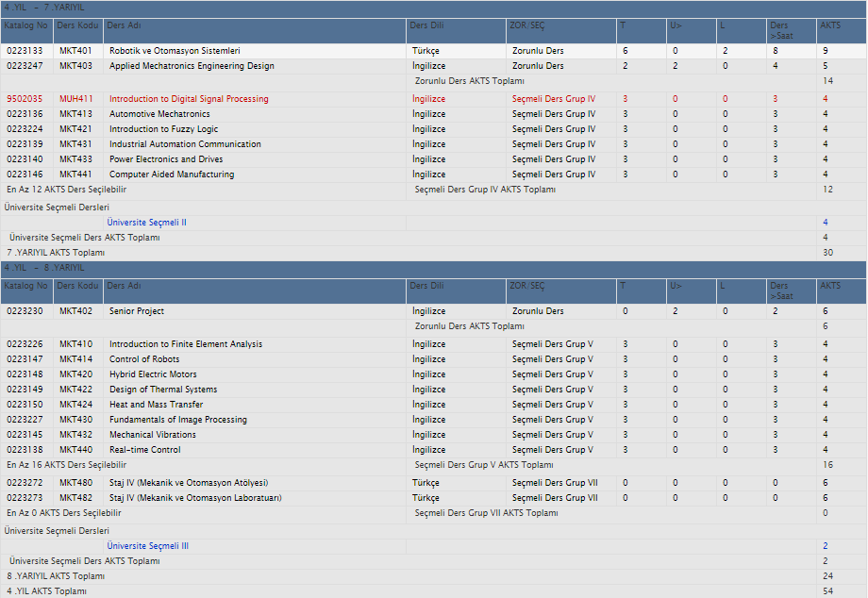Screen dimensions: 868x598
Task: Click 7.YARIYIL AKTS Toplamı label
Action: pos(56,253)
